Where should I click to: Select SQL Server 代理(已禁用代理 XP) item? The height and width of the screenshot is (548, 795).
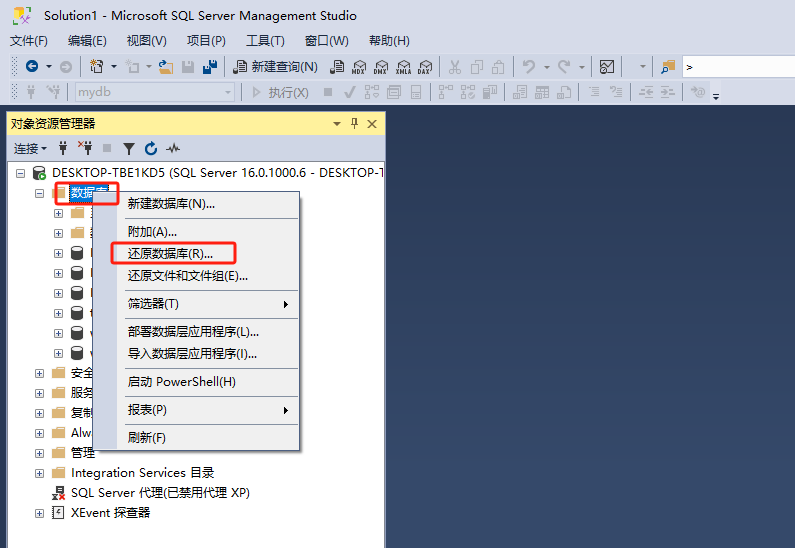pos(160,493)
